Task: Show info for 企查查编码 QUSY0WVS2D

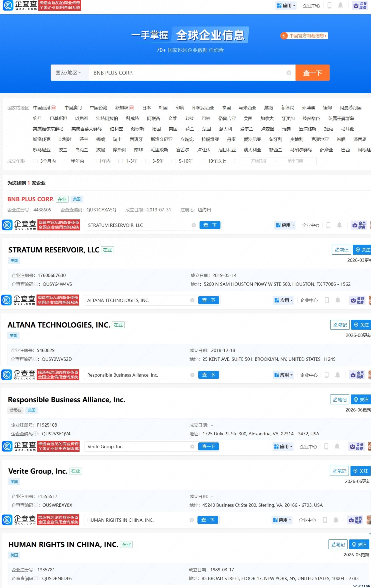Action: [35, 359]
